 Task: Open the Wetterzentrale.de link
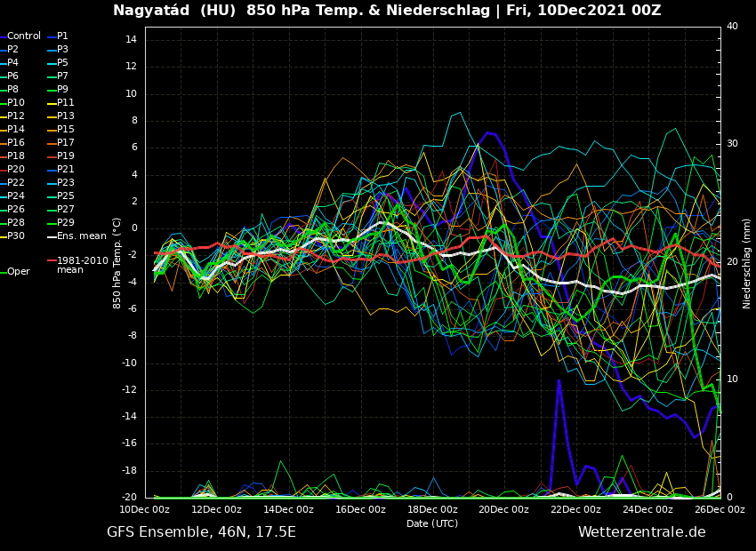click(641, 532)
